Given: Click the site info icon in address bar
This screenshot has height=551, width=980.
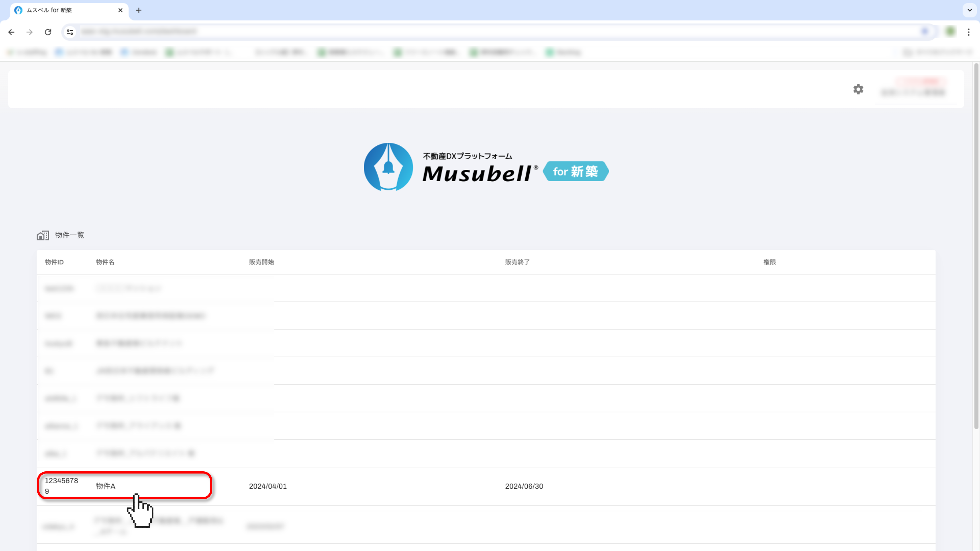Looking at the screenshot, I should (70, 32).
